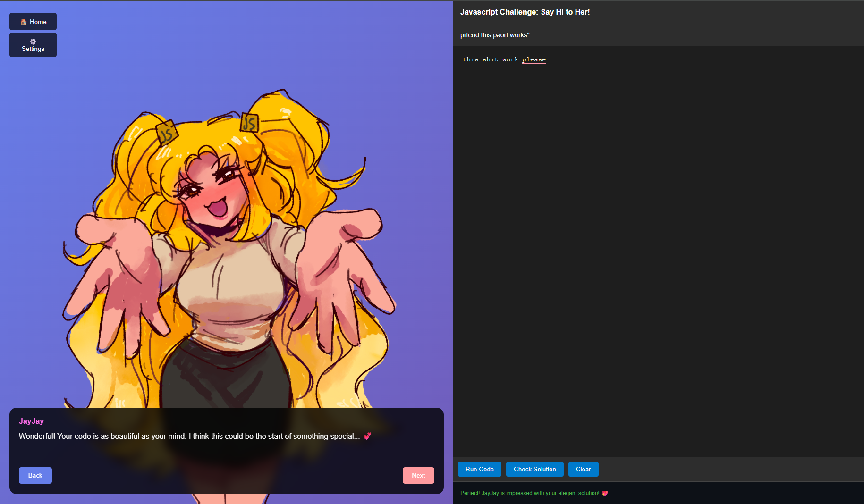The height and width of the screenshot is (504, 864).
Task: Advance the dialogue with the Next button
Action: pos(418,475)
